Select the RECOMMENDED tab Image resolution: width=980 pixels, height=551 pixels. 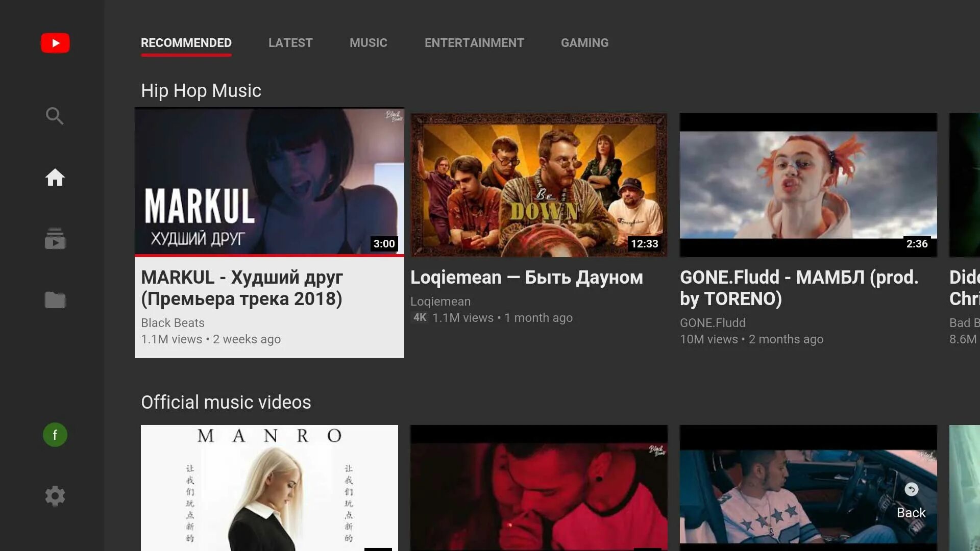(x=186, y=42)
